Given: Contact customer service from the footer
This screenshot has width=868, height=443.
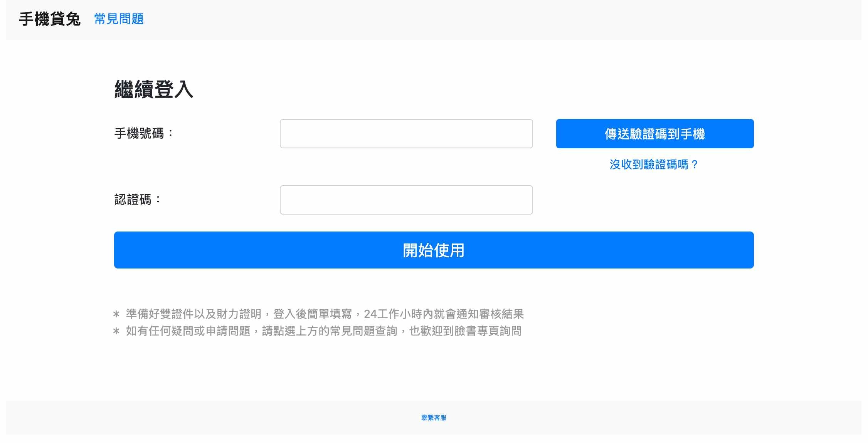Looking at the screenshot, I should tap(434, 418).
